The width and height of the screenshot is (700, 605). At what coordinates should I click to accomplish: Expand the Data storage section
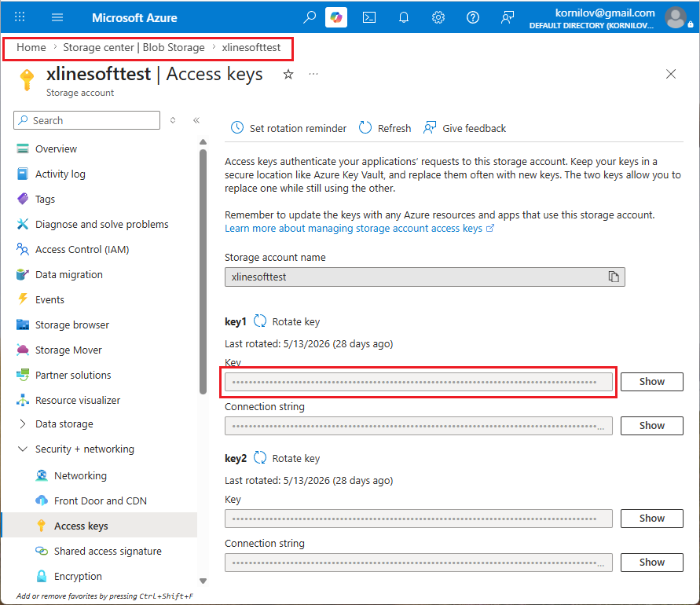click(x=22, y=423)
